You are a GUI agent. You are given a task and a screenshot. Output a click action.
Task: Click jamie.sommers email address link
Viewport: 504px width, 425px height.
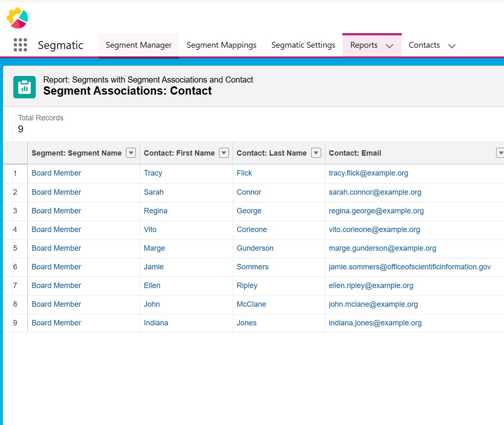pos(410,267)
